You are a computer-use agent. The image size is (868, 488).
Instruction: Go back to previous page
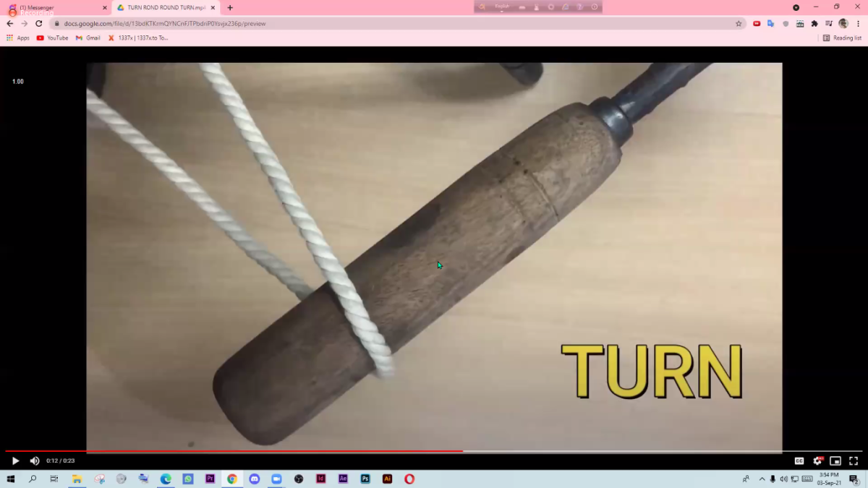pyautogui.click(x=10, y=23)
